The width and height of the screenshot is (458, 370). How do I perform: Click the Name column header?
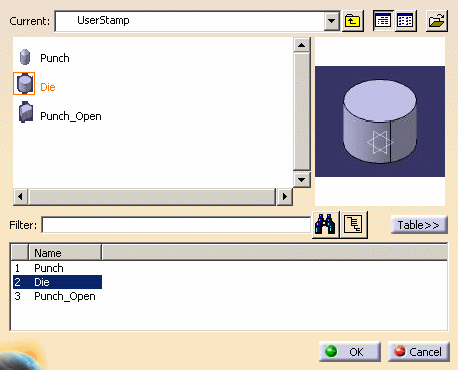point(65,253)
